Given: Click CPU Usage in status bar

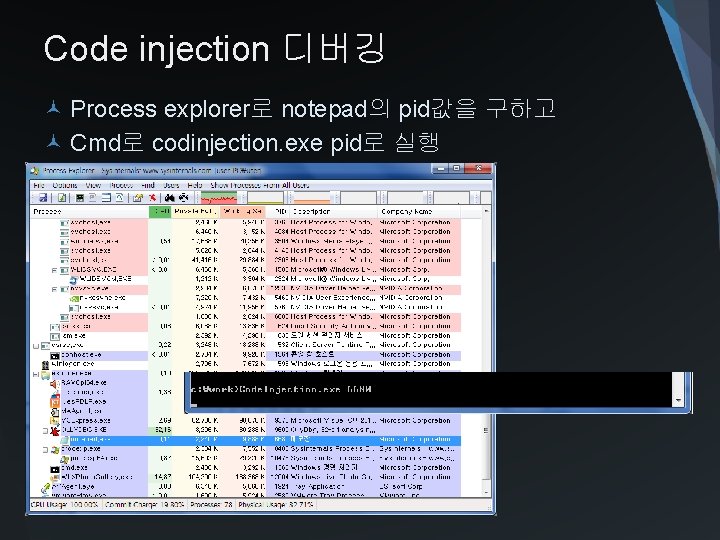Looking at the screenshot, I should pyautogui.click(x=65, y=504).
